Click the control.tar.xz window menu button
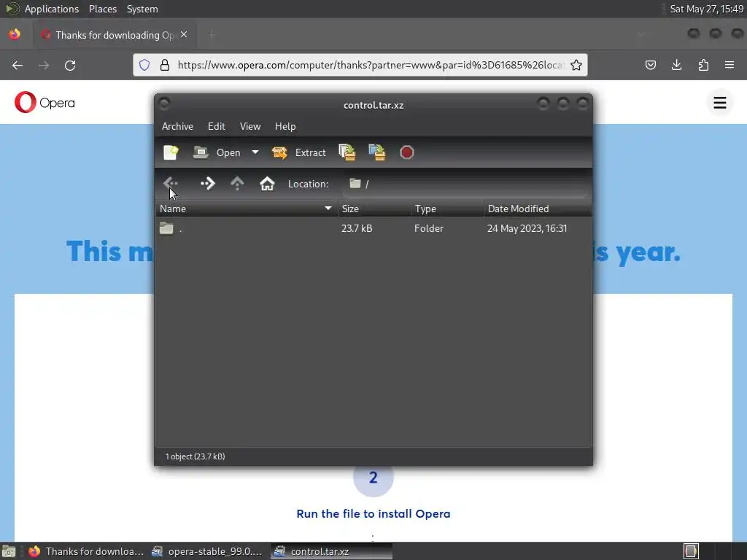The width and height of the screenshot is (747, 560). [164, 104]
